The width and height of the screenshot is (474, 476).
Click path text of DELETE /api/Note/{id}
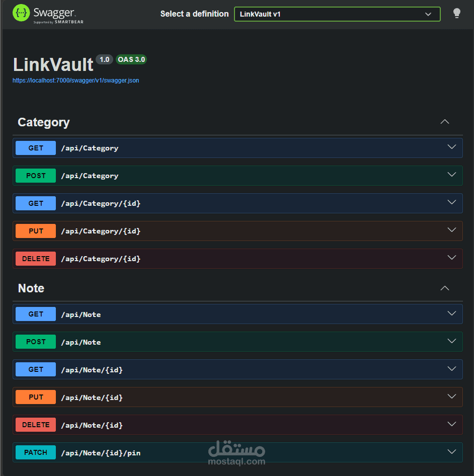pos(92,425)
